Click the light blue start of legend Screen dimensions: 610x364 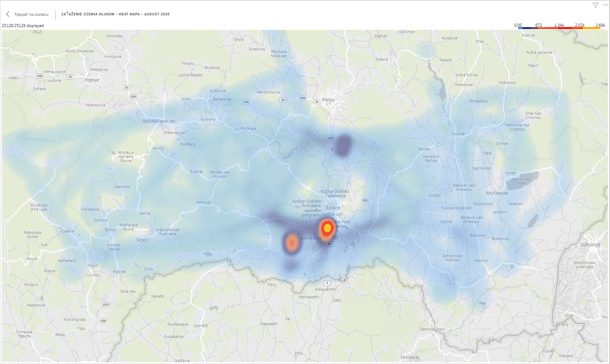click(520, 28)
